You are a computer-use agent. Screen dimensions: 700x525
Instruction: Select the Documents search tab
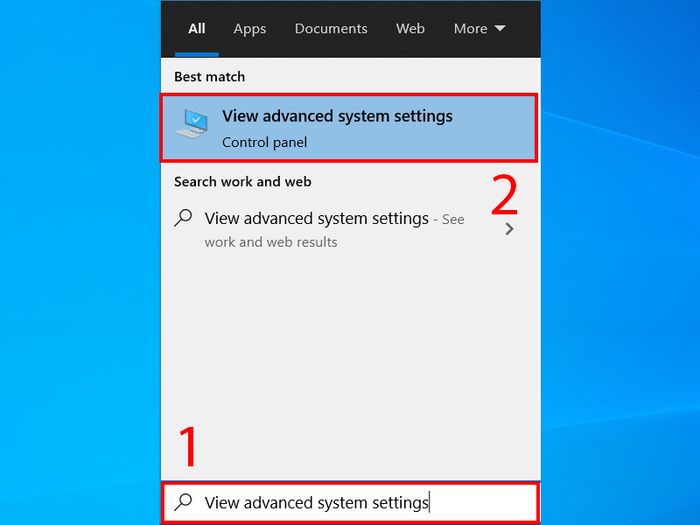[331, 29]
